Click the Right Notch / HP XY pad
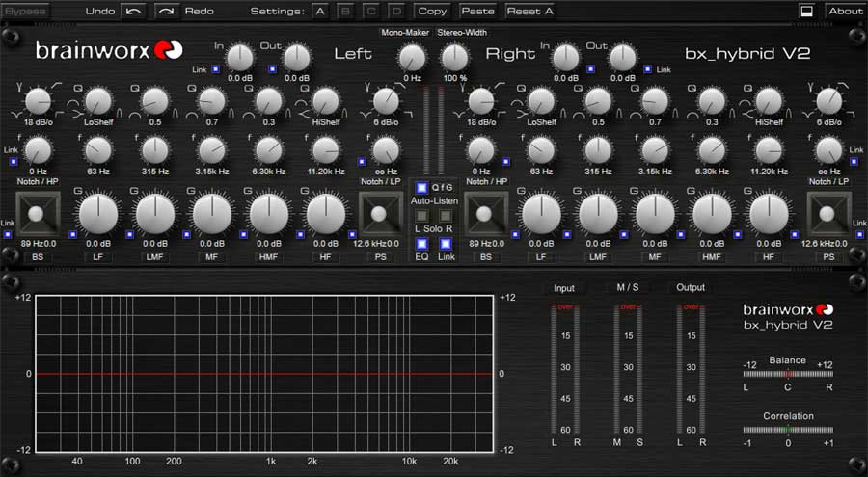 pos(486,214)
